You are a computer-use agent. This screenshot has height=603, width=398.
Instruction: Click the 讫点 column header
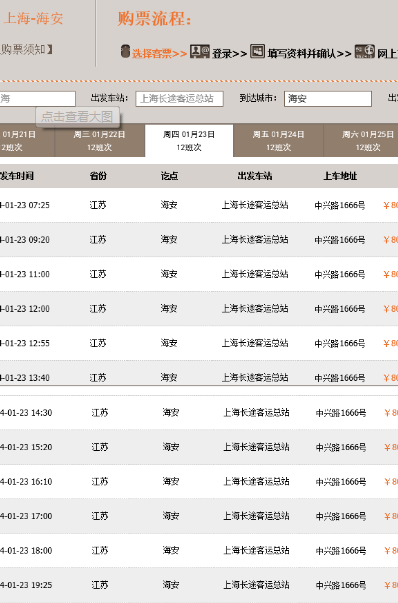169,176
